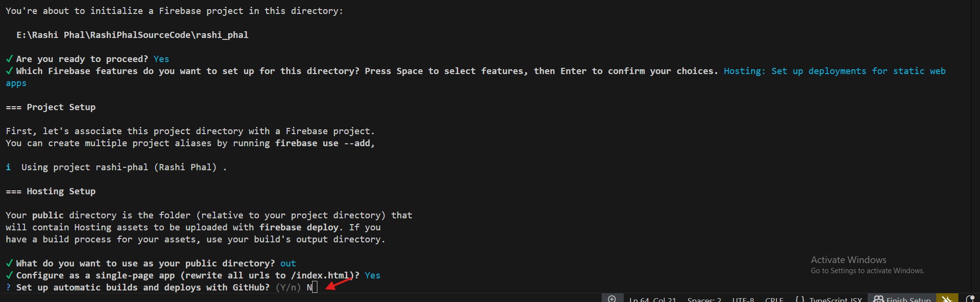Screen dimensions: 980x302
Task: Click the zoom magnifier icon in status bar
Action: pyautogui.click(x=612, y=299)
